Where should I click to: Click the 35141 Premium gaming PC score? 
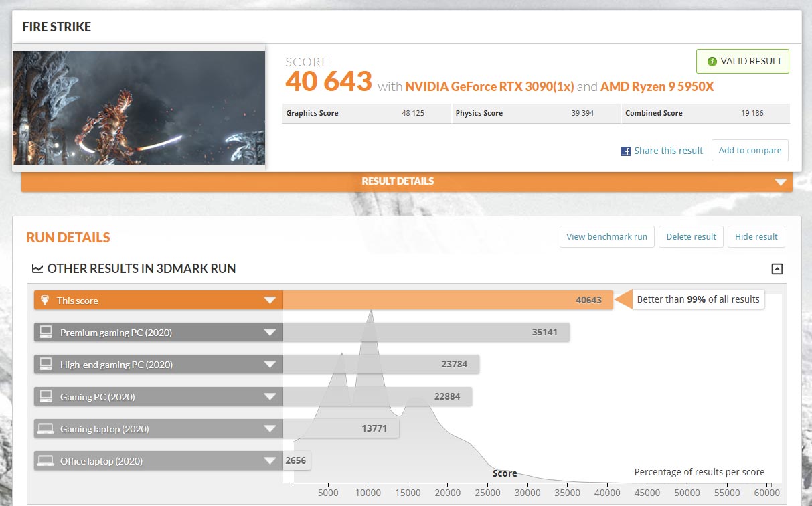pyautogui.click(x=545, y=332)
